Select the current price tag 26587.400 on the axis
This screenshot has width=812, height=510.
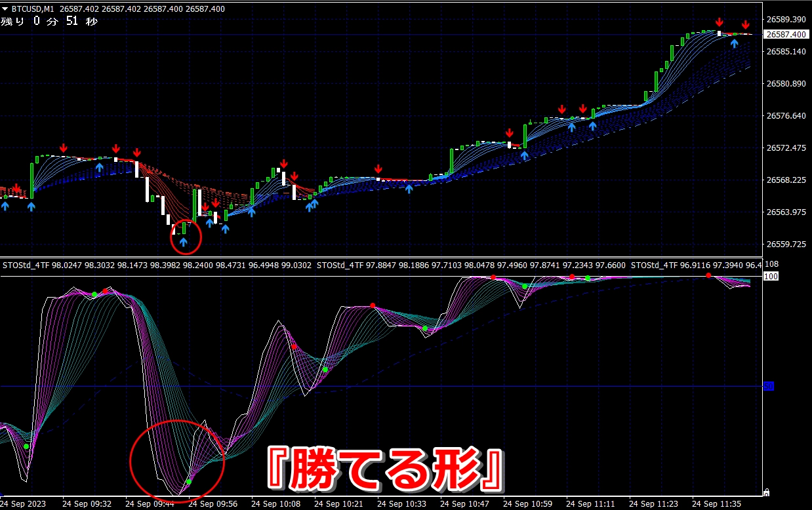click(x=787, y=34)
